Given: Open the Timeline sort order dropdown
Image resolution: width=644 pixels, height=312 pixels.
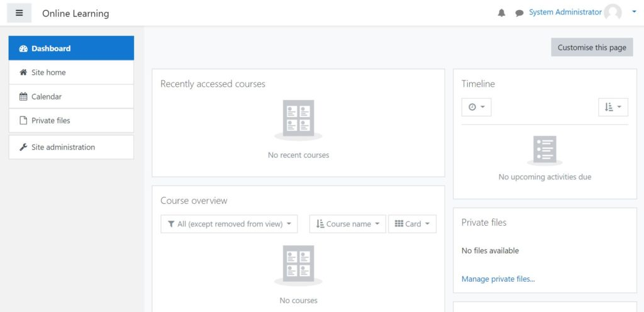Looking at the screenshot, I should tap(613, 107).
